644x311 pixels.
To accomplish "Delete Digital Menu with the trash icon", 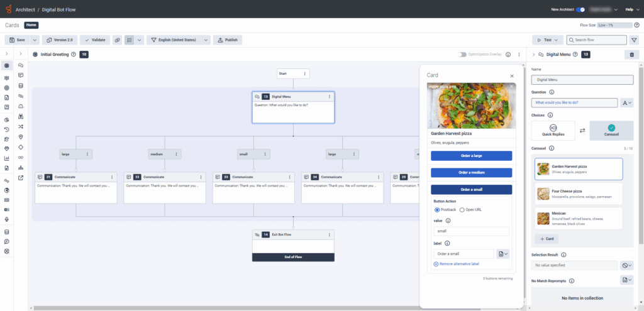I will click(x=631, y=54).
